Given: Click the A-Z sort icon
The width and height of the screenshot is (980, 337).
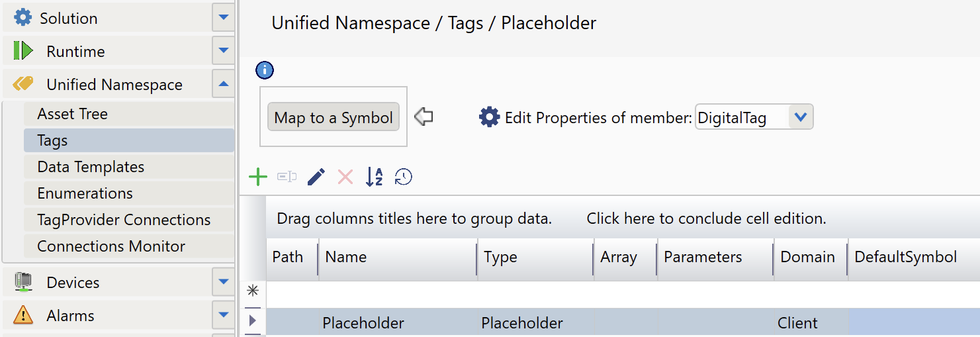Looking at the screenshot, I should [x=375, y=177].
